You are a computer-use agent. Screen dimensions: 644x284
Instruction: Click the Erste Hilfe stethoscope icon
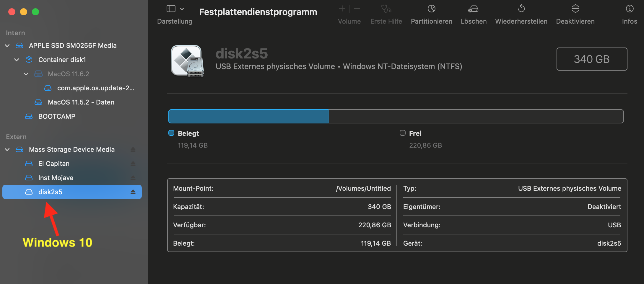(x=386, y=9)
